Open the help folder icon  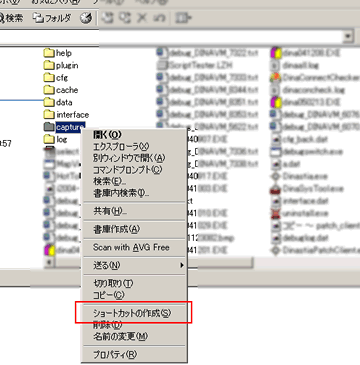(49, 53)
